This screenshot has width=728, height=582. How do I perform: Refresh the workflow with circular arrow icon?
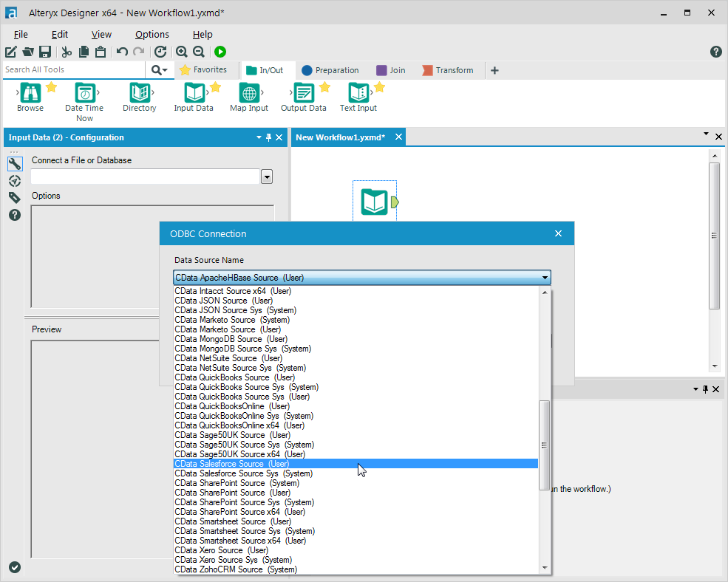point(160,52)
